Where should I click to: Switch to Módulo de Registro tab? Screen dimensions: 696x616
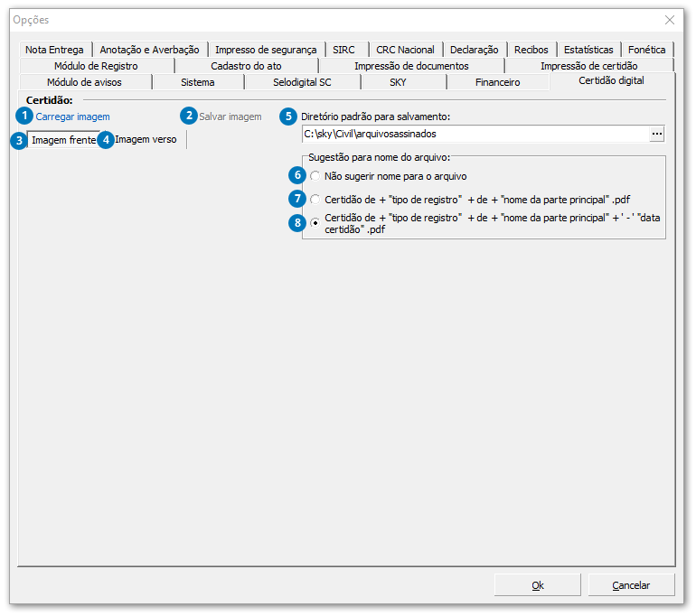(97, 66)
